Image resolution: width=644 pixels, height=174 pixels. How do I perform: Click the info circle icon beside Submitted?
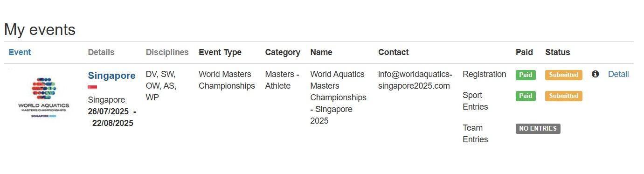point(595,74)
